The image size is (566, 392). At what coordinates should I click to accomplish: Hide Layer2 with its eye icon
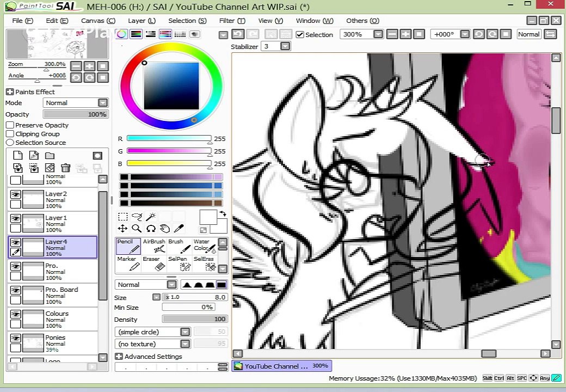tap(16, 194)
